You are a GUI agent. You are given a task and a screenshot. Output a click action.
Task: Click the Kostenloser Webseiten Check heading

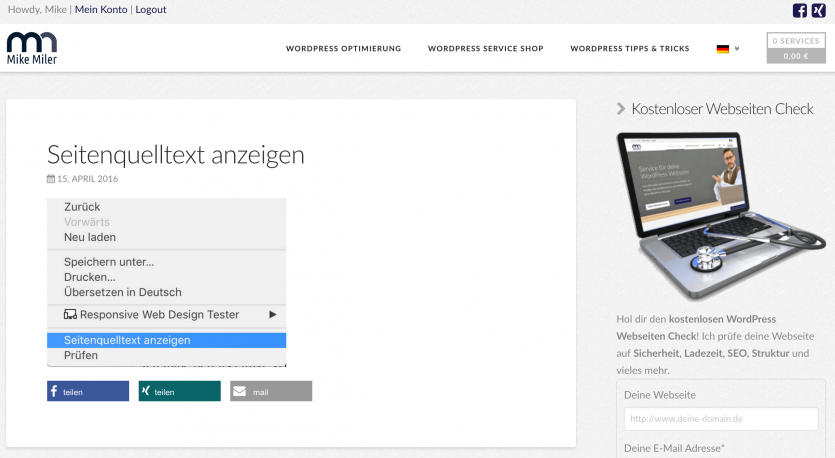click(x=722, y=109)
